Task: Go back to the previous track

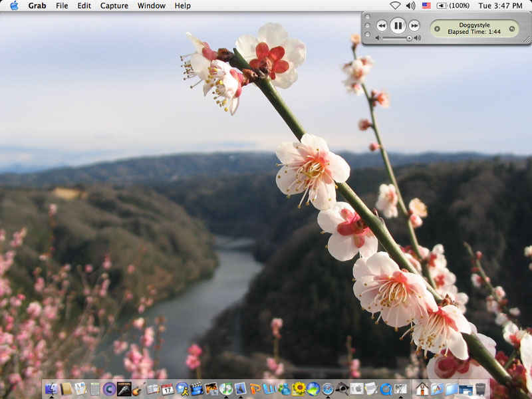Action: [x=382, y=26]
